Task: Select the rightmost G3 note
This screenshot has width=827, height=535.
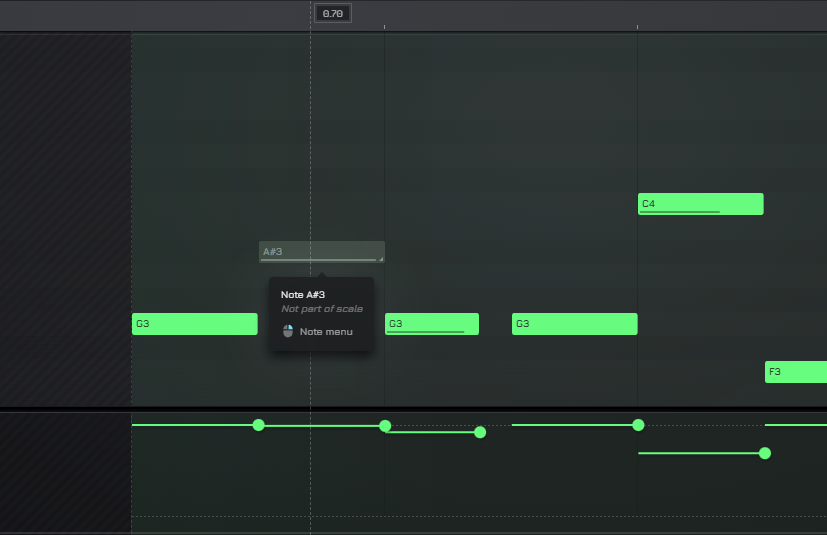Action: [x=574, y=324]
